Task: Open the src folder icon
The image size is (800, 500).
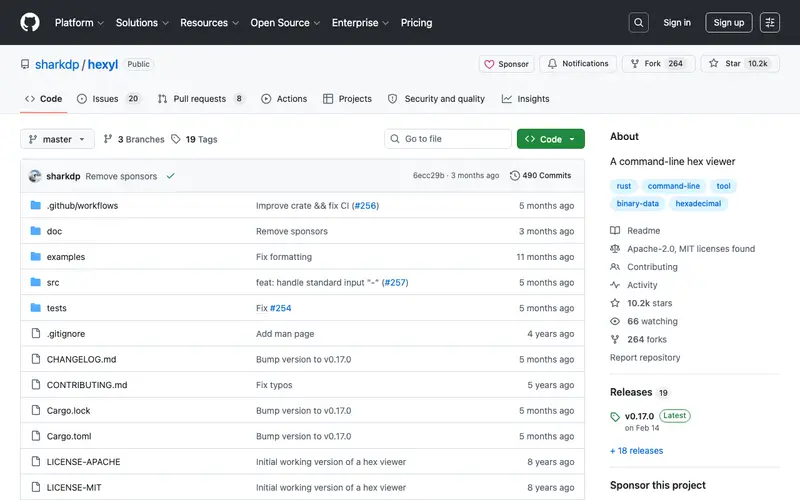Action: [35, 282]
